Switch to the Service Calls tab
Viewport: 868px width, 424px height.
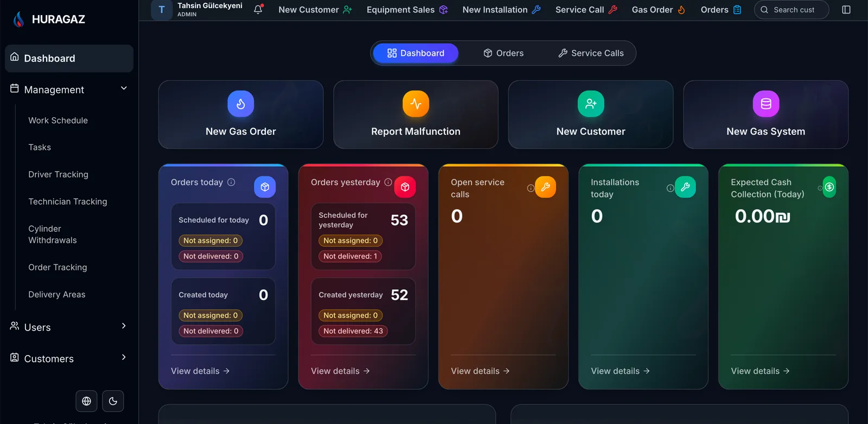591,53
